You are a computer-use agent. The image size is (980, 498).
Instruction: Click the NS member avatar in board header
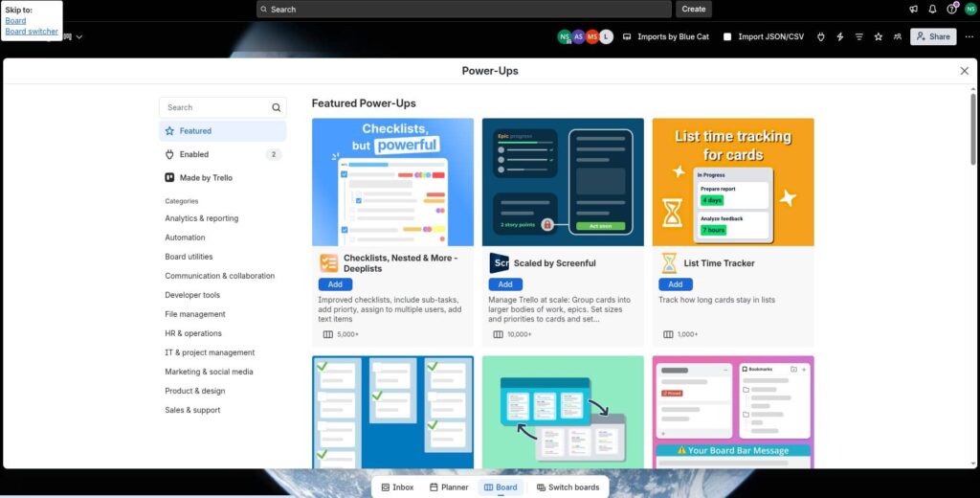565,37
